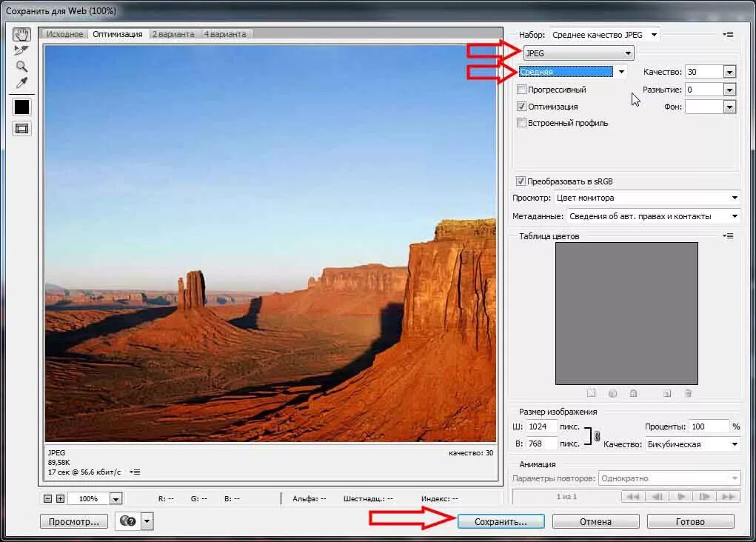Open the Средняя compression quality dropdown
Screen dimensions: 756x542
coord(573,72)
